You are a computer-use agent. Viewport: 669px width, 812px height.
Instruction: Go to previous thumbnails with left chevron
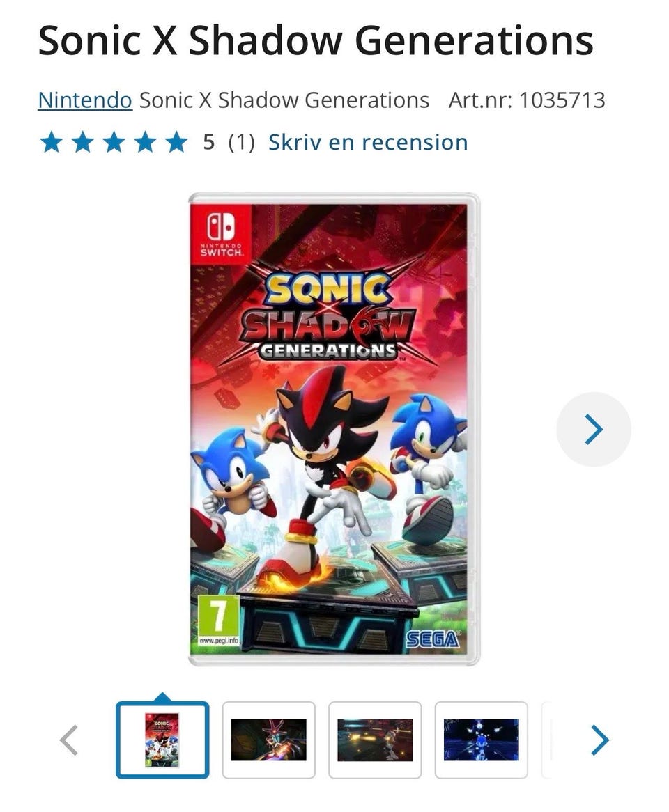point(69,740)
